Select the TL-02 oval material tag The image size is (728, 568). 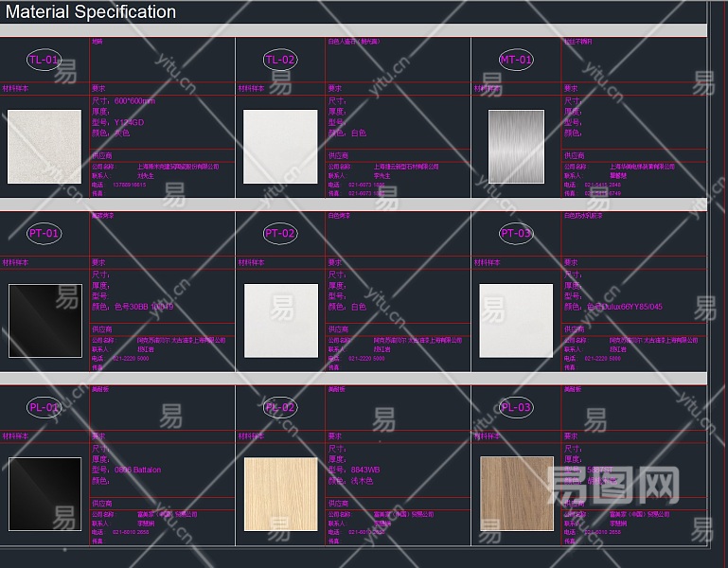point(280,60)
